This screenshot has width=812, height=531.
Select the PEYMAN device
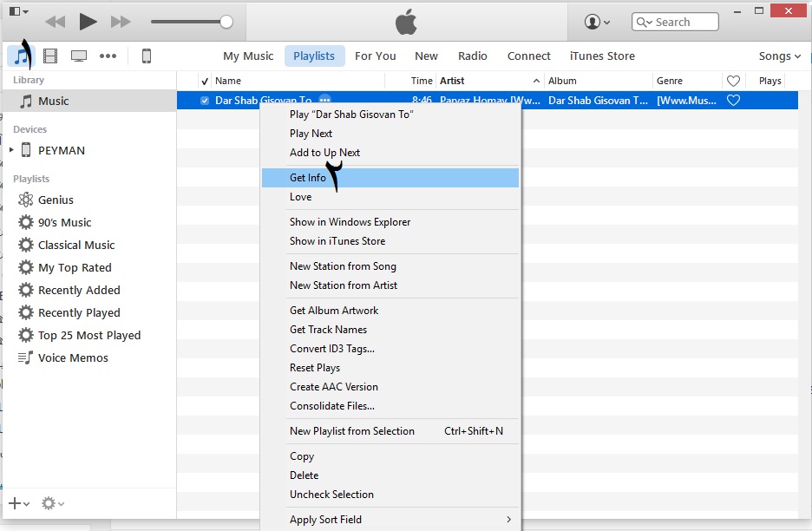[x=61, y=150]
